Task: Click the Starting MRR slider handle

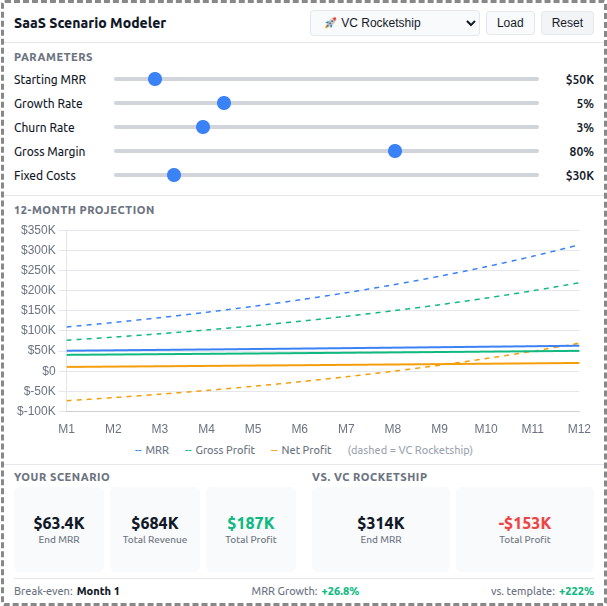Action: 155,79
